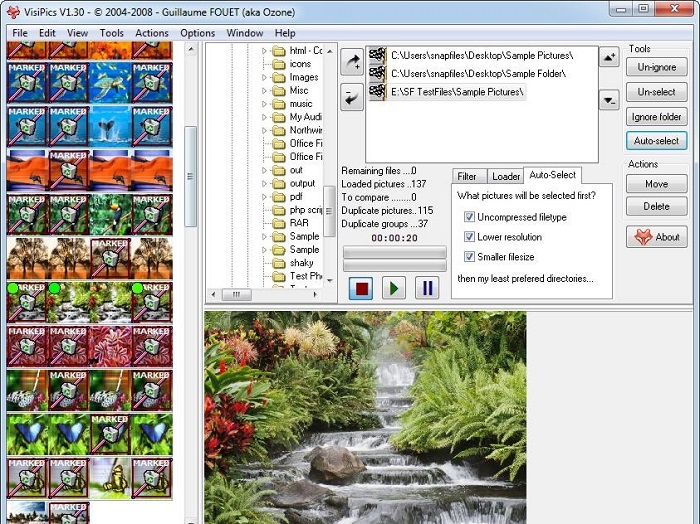700x524 pixels.
Task: Open the Help menu
Action: (x=285, y=33)
